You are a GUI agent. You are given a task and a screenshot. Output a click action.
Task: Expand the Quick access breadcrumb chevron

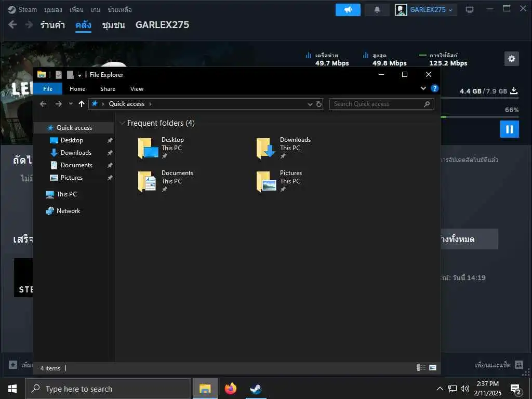150,104
